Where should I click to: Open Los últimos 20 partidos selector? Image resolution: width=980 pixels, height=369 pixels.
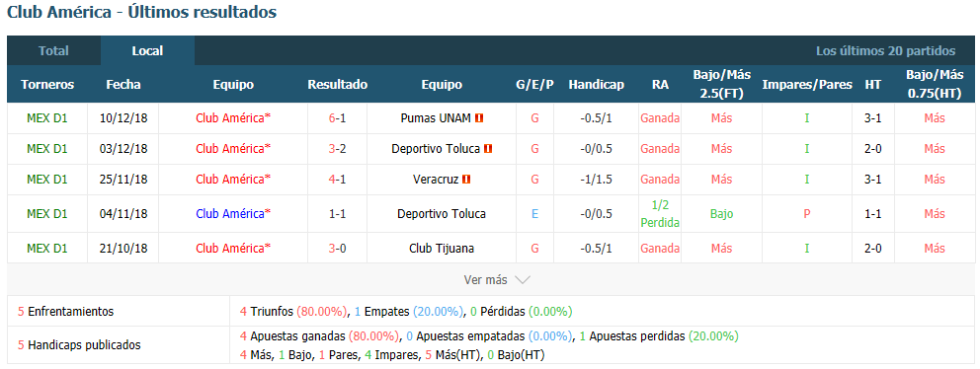[x=885, y=51]
